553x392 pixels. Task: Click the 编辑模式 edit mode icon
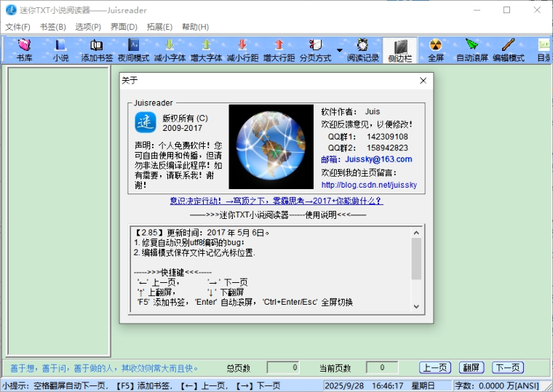(509, 49)
